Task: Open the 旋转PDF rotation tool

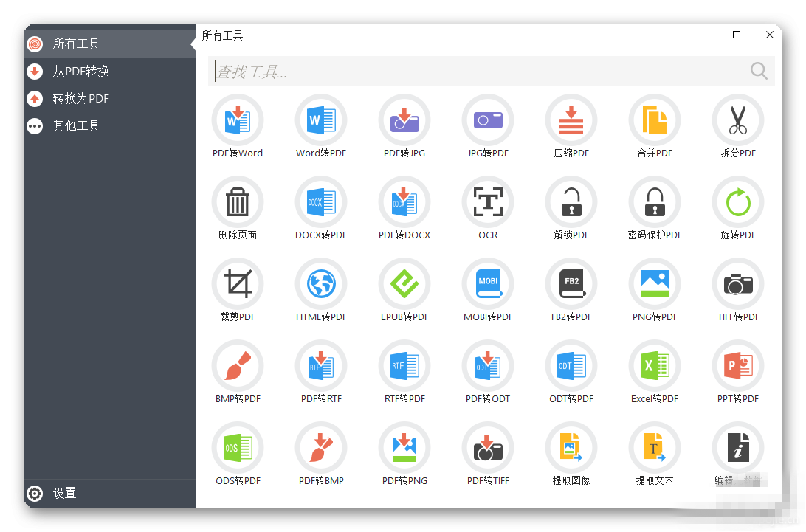Action: pyautogui.click(x=738, y=209)
